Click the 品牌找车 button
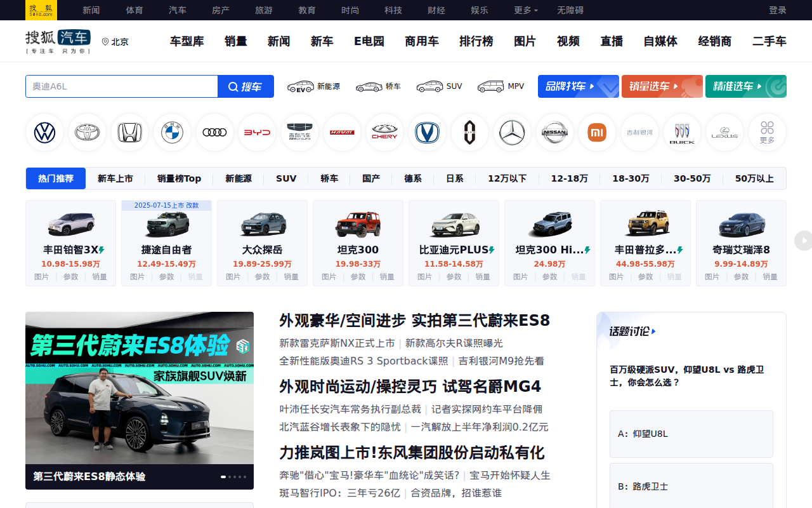The width and height of the screenshot is (812, 508). pyautogui.click(x=579, y=86)
